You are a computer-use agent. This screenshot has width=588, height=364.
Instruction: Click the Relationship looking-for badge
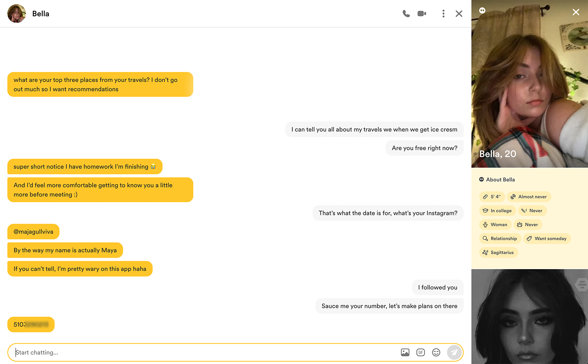[500, 239]
